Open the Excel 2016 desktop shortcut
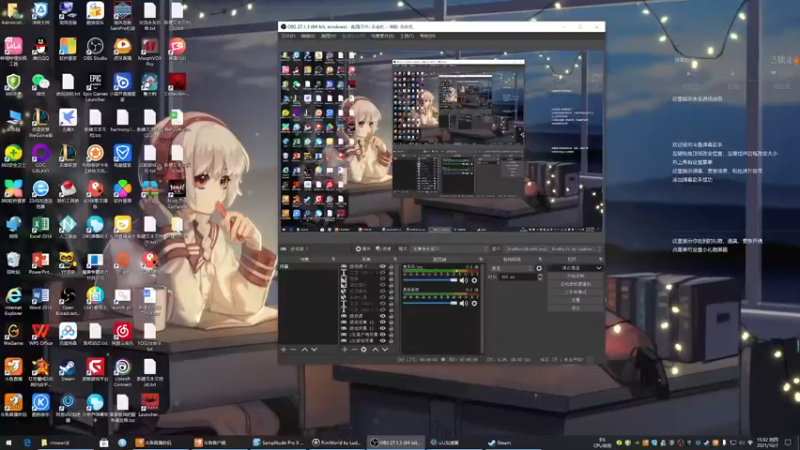Viewport: 800px width, 450px height. click(x=40, y=228)
